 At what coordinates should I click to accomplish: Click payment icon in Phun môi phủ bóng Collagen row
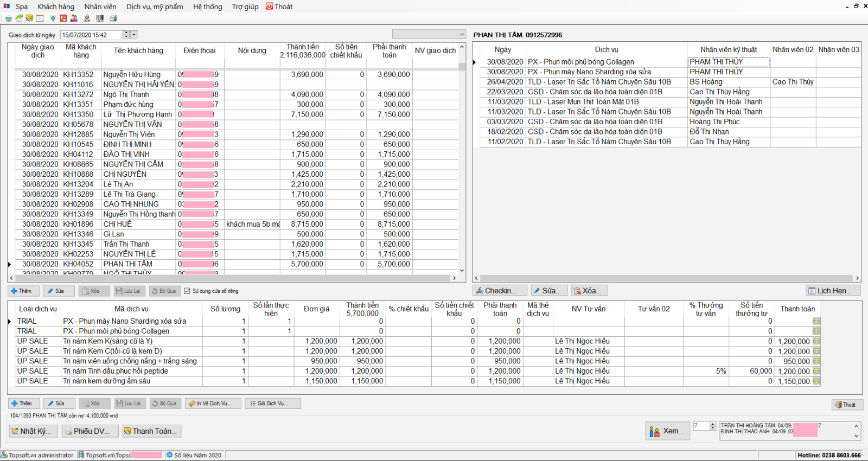(x=816, y=331)
